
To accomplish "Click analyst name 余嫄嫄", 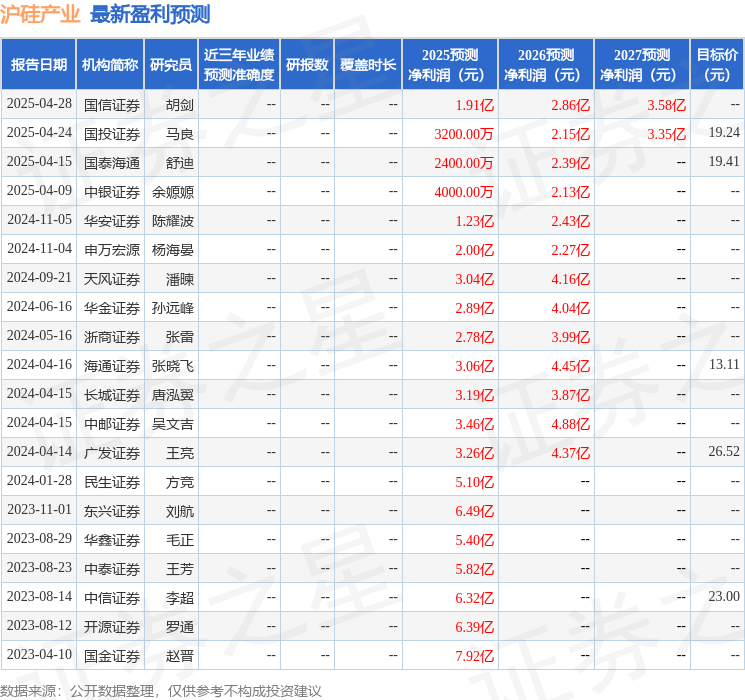I will [173, 192].
